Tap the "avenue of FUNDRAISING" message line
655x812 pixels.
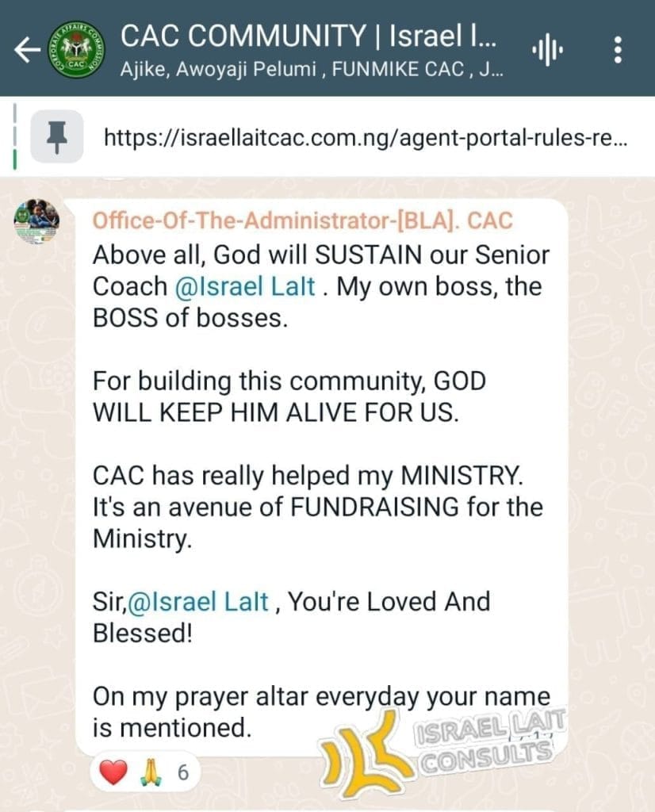coord(317,507)
